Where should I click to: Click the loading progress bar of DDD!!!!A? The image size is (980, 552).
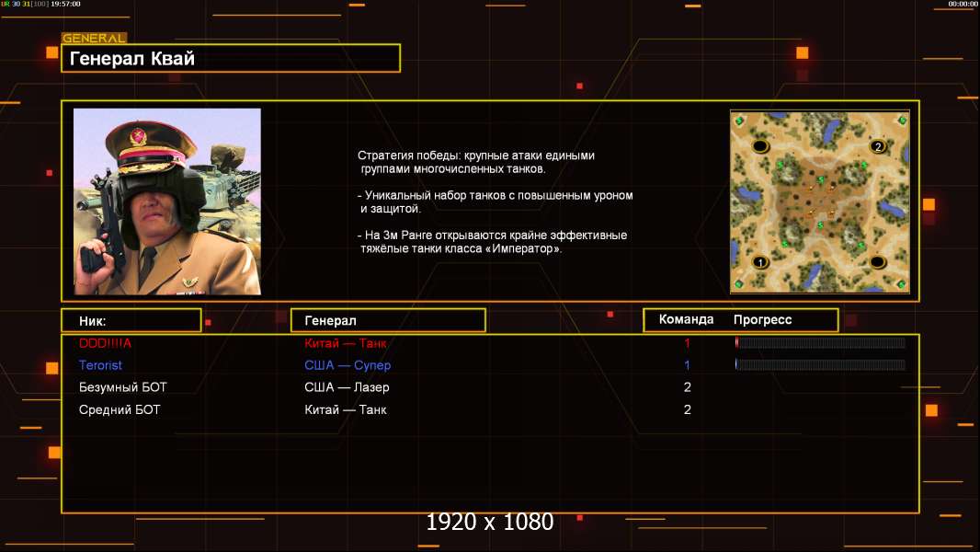tap(820, 342)
